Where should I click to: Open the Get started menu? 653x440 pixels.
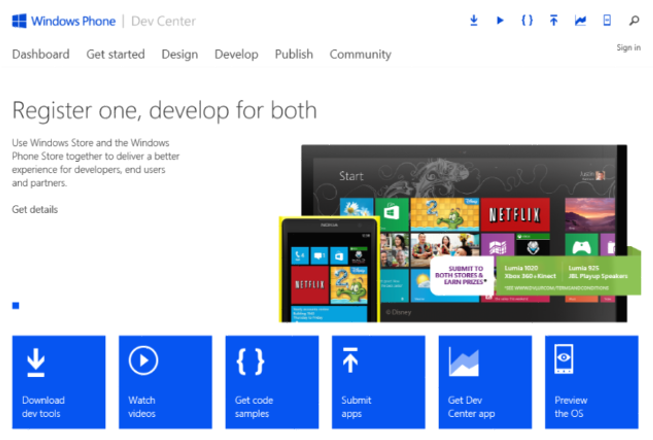coord(115,55)
